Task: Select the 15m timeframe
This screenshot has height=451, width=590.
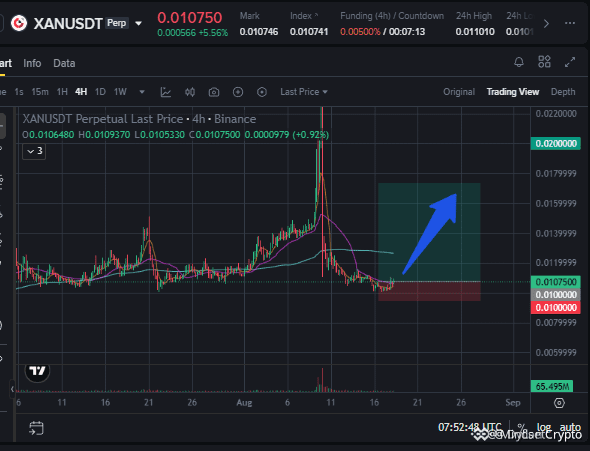Action: [40, 92]
